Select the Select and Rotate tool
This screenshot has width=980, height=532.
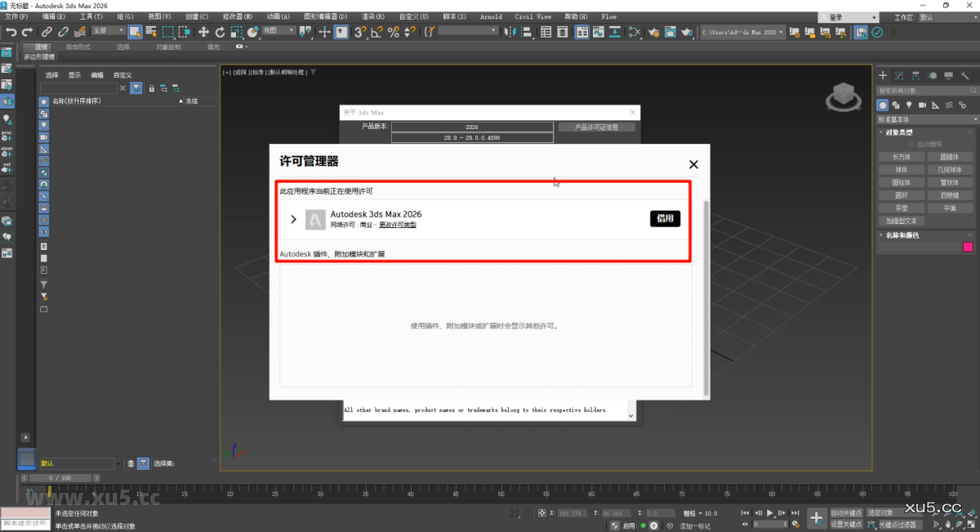click(220, 31)
